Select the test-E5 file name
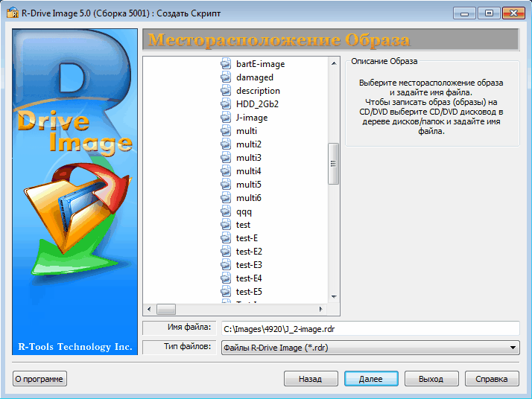The width and height of the screenshot is (532, 399). click(x=249, y=292)
